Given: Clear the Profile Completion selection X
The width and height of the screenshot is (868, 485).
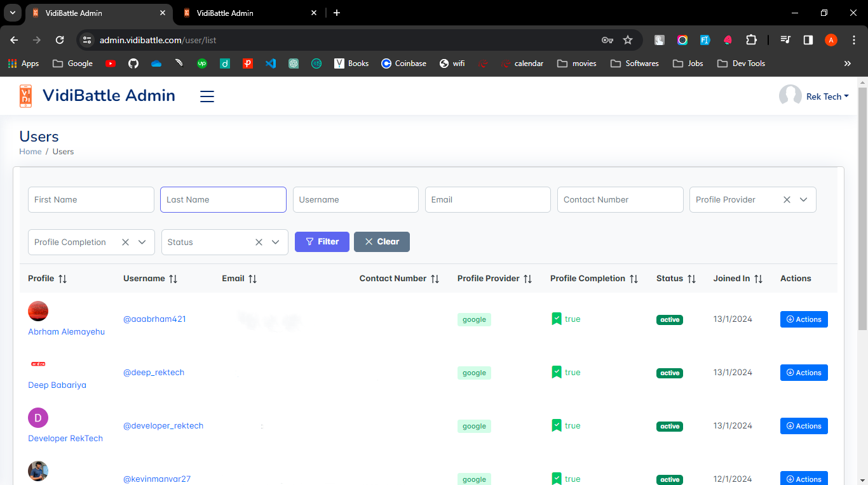Looking at the screenshot, I should (x=125, y=242).
